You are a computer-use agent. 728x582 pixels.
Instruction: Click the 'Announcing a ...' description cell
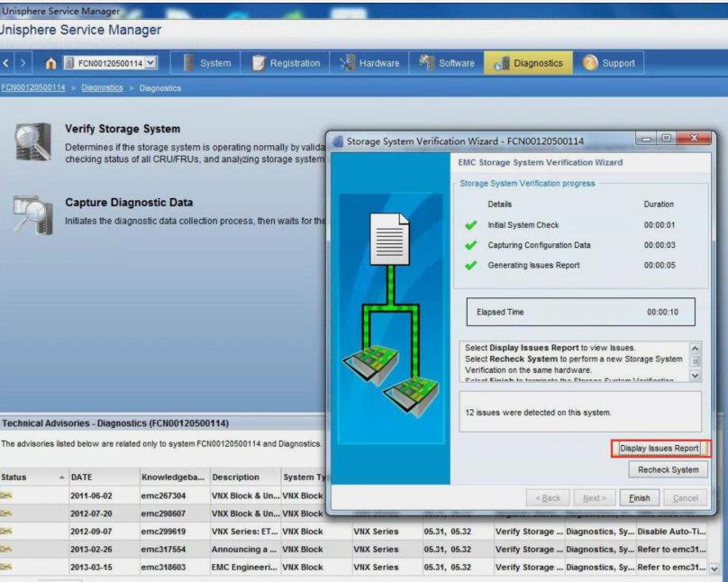point(245,550)
